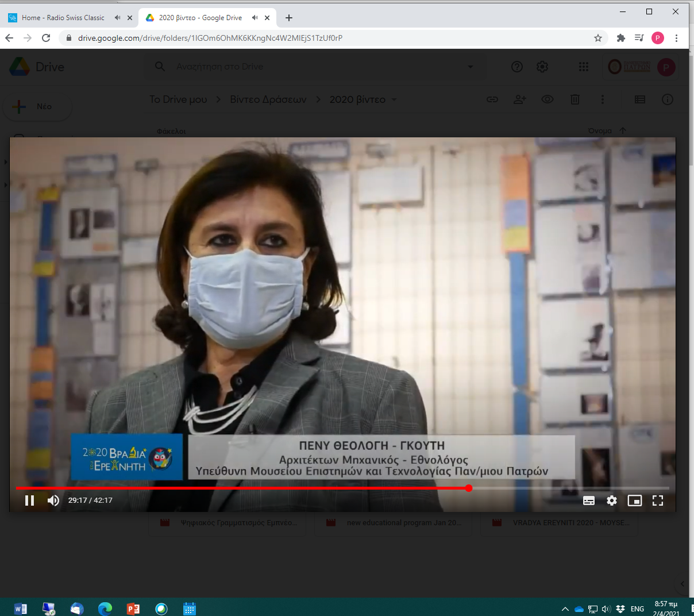Image resolution: width=694 pixels, height=616 pixels.
Task: Pause the playing video
Action: point(29,500)
